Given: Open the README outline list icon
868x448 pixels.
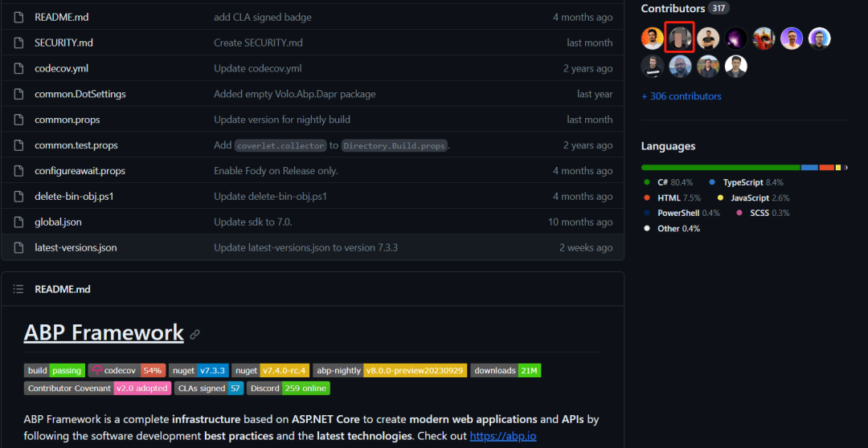Looking at the screenshot, I should pos(18,289).
